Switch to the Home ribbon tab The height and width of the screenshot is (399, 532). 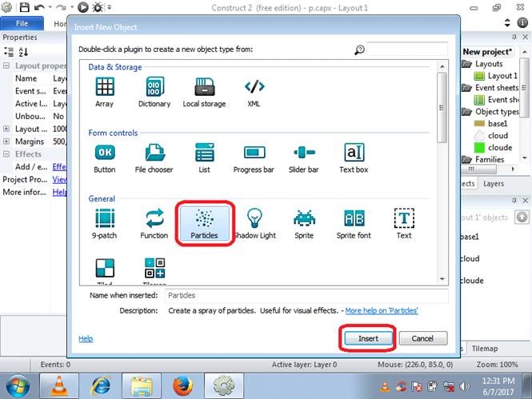[x=60, y=24]
